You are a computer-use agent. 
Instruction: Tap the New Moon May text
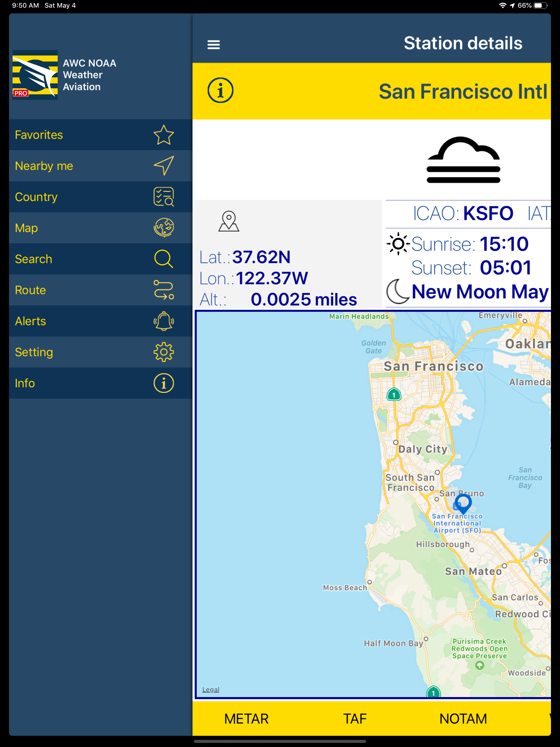tap(480, 291)
